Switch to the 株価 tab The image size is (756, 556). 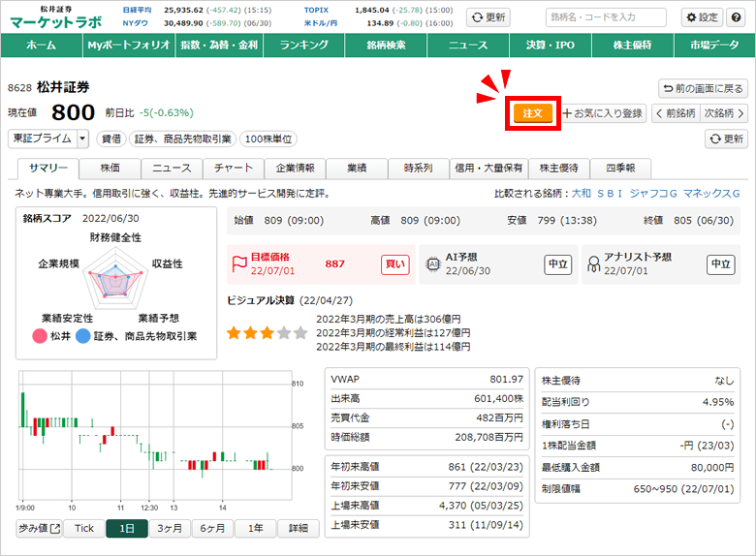(110, 169)
